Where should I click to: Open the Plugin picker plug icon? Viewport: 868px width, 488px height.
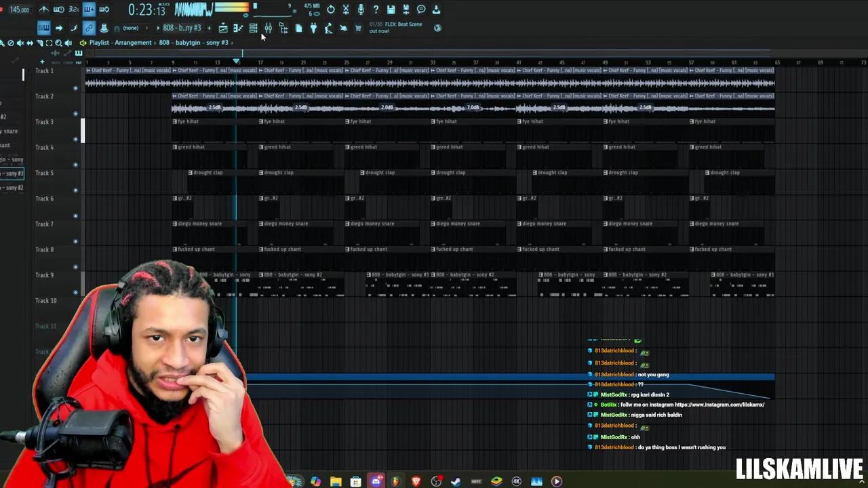pyautogui.click(x=313, y=28)
